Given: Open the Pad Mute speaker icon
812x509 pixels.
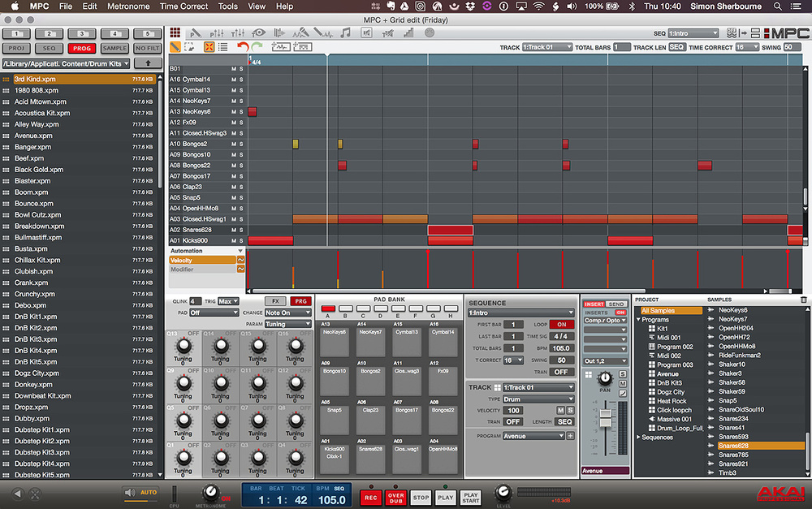Looking at the screenshot, I should [x=367, y=33].
